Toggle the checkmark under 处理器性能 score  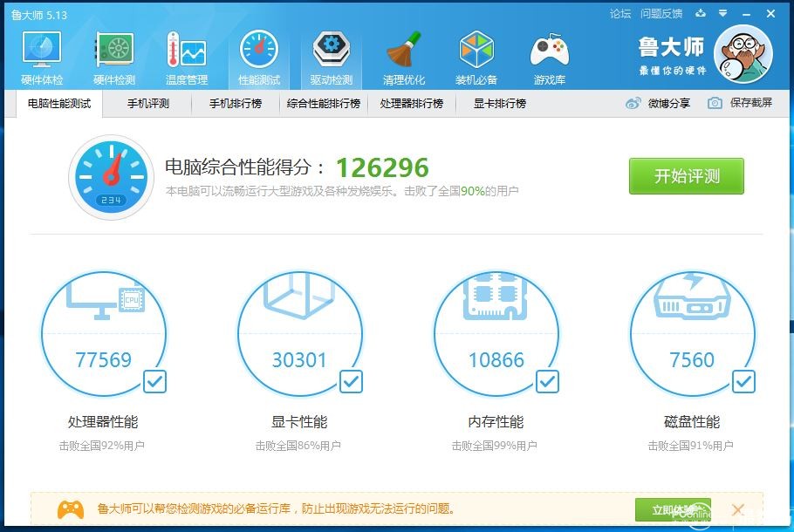154,382
